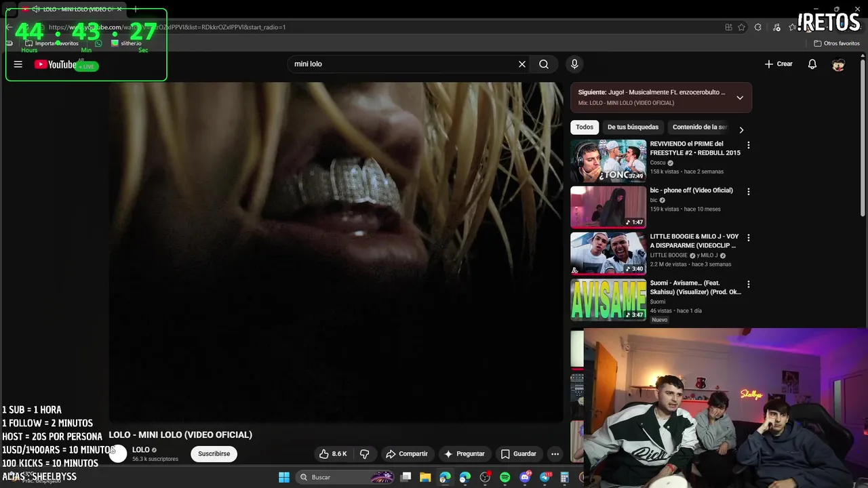Select the De tus búsquedas chip
The image size is (868, 488).
[633, 127]
